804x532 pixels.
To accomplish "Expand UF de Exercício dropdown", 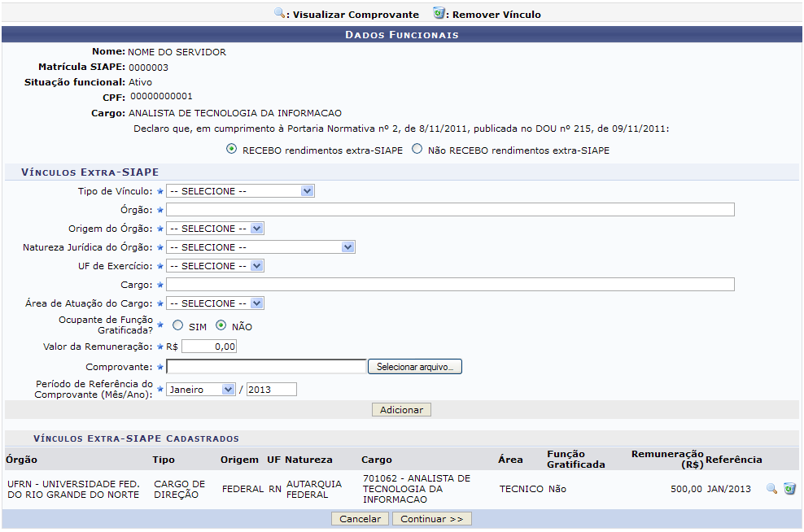I will point(215,266).
